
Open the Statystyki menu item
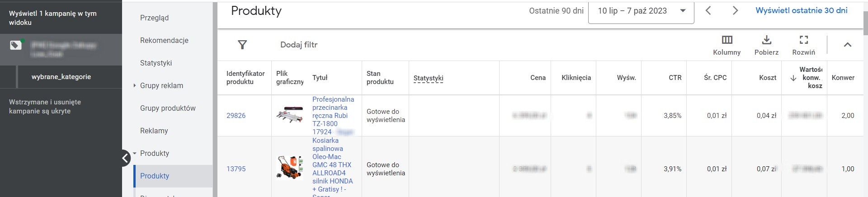pos(156,63)
